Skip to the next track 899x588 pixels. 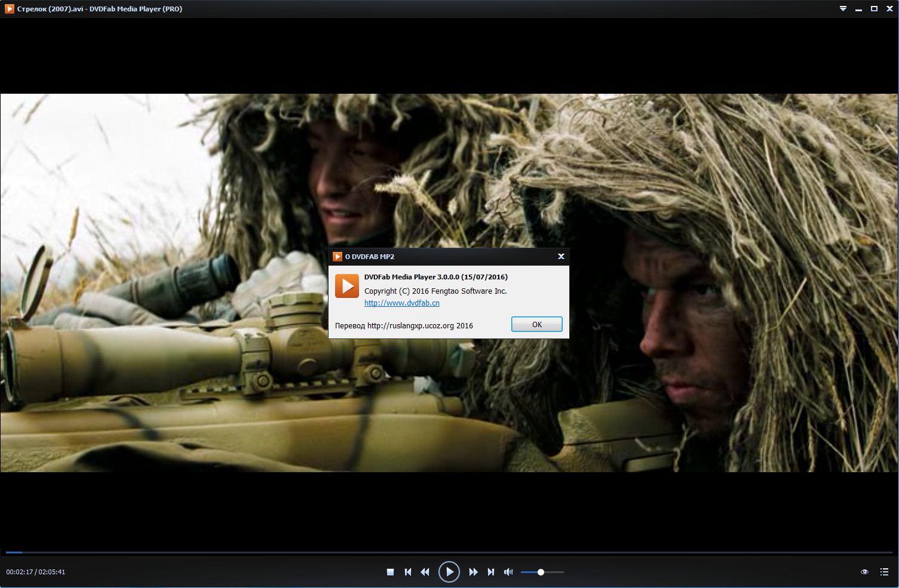490,572
